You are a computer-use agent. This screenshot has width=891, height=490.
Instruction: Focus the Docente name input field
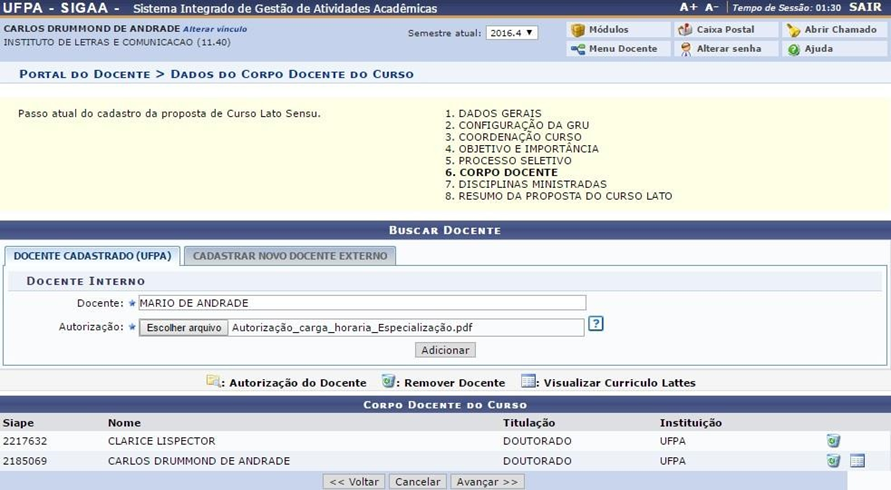click(360, 303)
